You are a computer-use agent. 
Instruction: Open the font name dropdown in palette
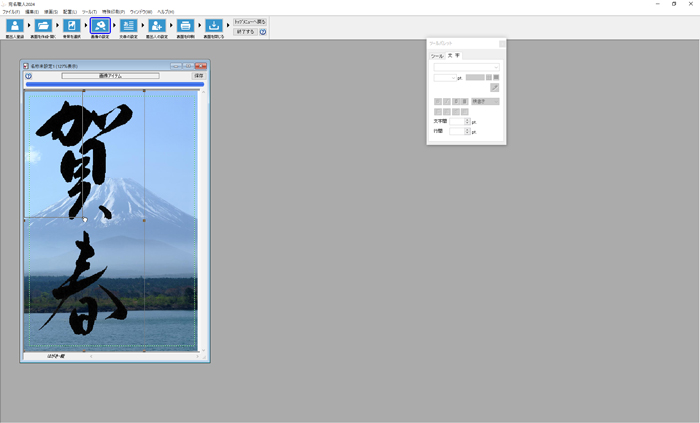[466, 67]
